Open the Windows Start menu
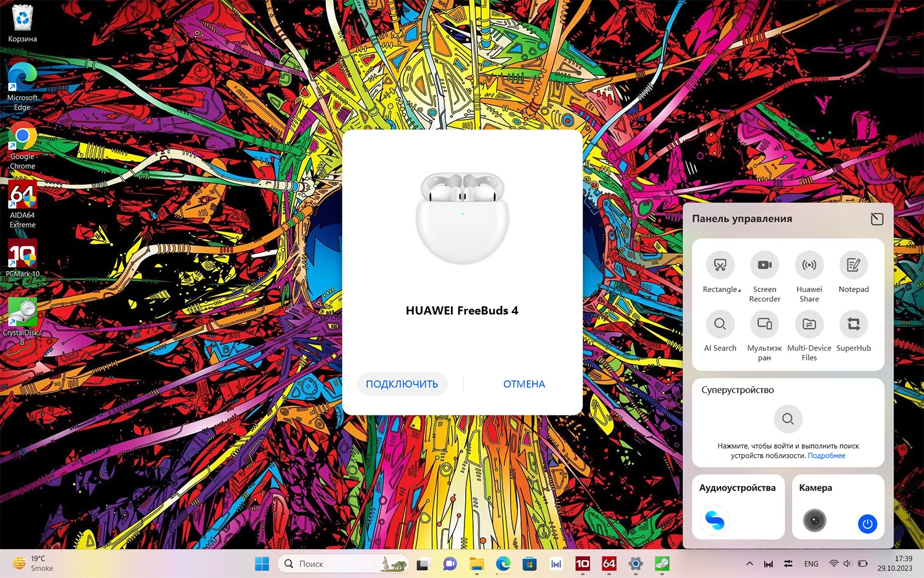The height and width of the screenshot is (578, 924). coord(262,564)
